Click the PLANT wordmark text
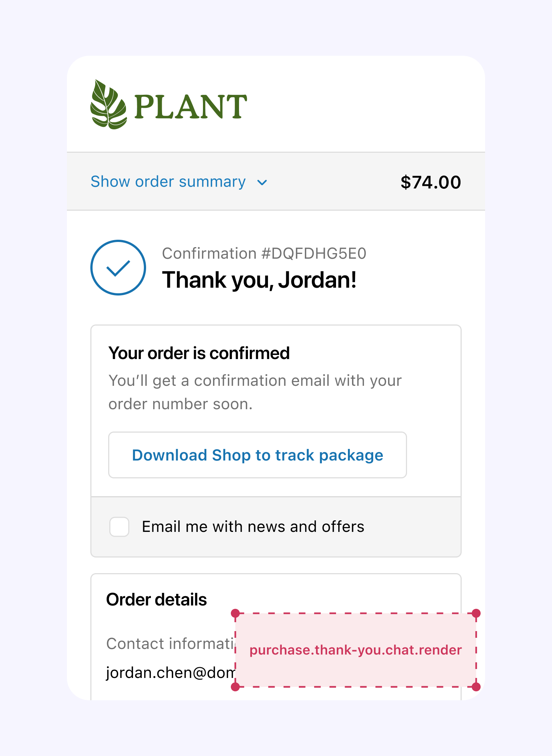The height and width of the screenshot is (756, 552). (x=190, y=107)
